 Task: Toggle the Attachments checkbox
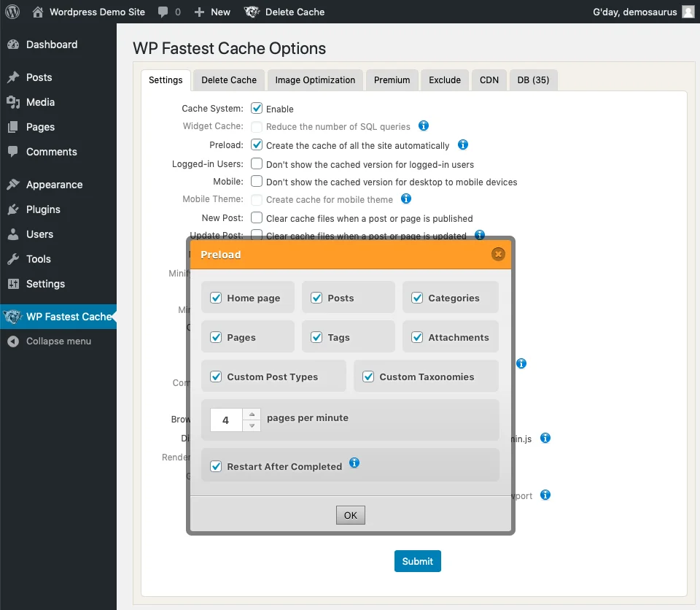417,337
